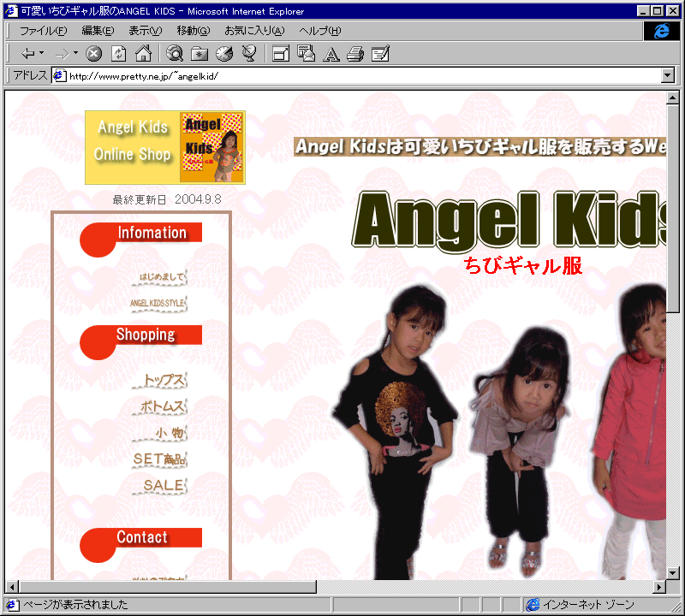Open the SET商品 shopping link
Image resolution: width=685 pixels, height=616 pixels.
click(x=159, y=459)
